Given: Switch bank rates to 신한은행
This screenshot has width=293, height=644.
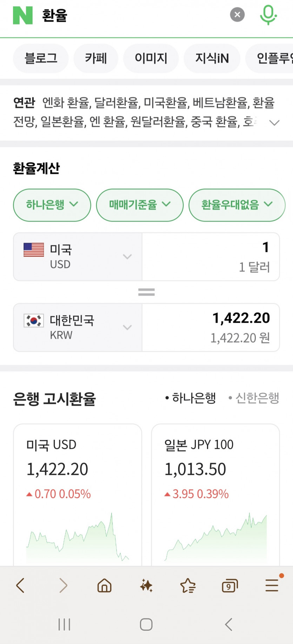Looking at the screenshot, I should coord(254,398).
